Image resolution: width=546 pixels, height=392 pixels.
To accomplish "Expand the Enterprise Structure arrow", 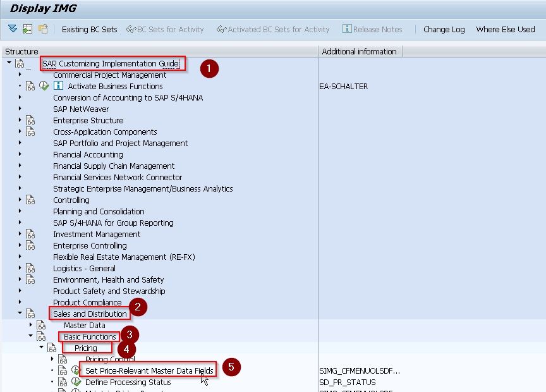I will (20, 119).
